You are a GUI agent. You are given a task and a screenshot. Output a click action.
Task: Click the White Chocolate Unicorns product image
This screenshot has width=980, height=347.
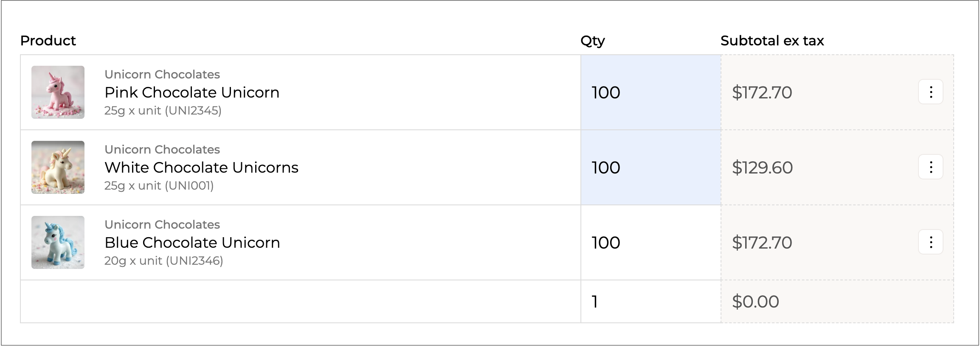point(58,167)
